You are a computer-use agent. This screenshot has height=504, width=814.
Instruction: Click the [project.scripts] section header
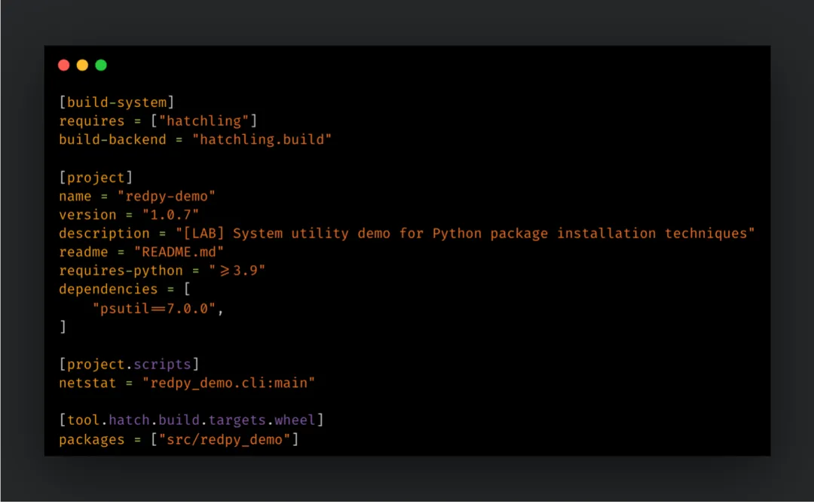coord(130,365)
